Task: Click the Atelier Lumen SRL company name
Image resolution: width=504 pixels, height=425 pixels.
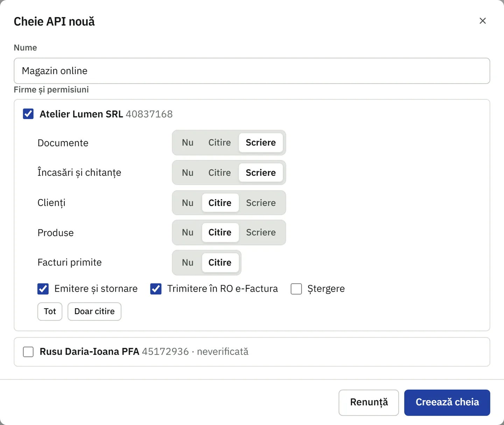Action: tap(81, 114)
